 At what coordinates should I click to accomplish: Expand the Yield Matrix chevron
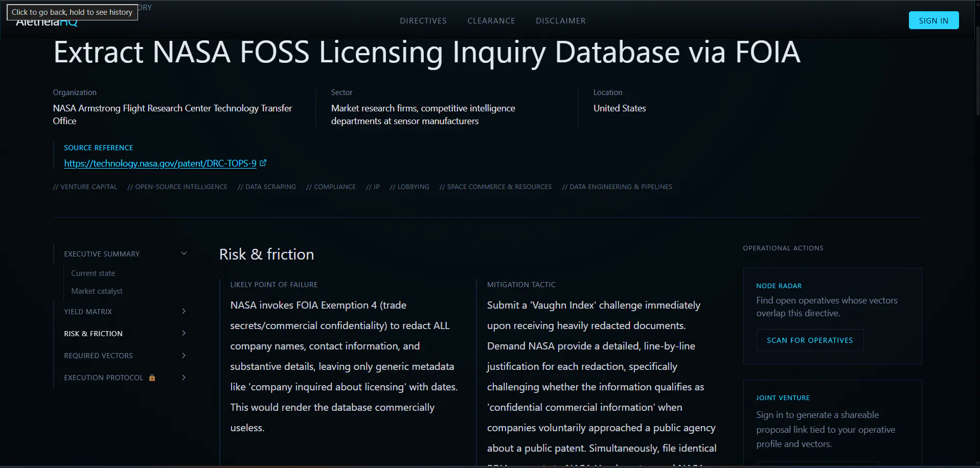(x=184, y=311)
